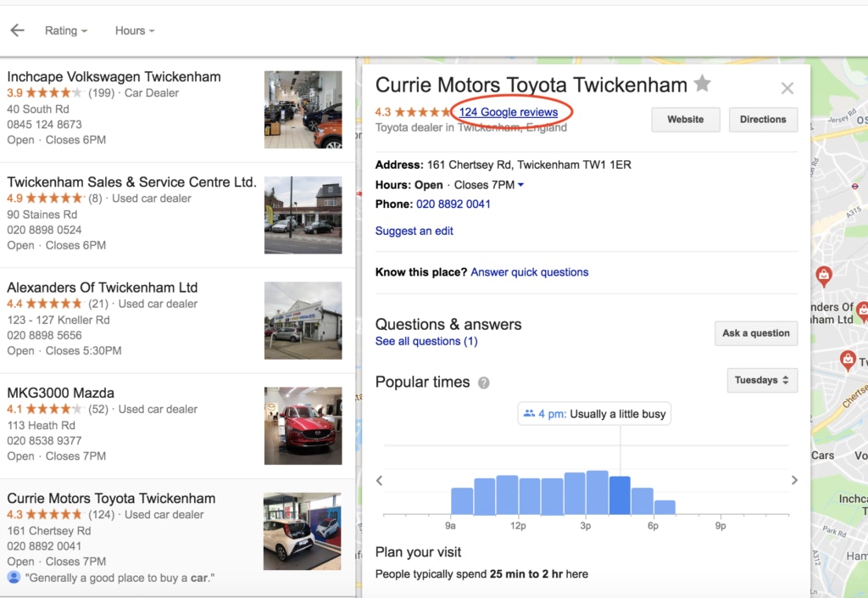Show previous day in Popular times chart
This screenshot has width=868, height=598.
click(x=379, y=480)
